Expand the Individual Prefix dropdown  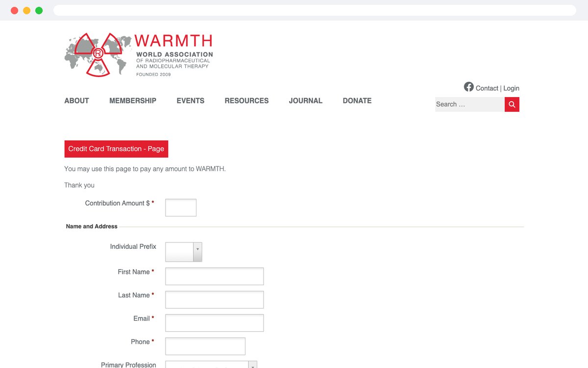coord(184,252)
